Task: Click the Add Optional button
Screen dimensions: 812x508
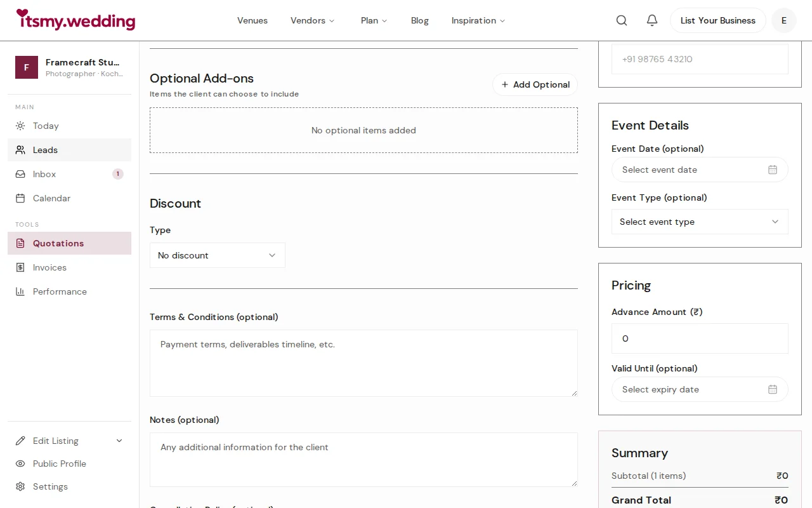Action: 535,84
